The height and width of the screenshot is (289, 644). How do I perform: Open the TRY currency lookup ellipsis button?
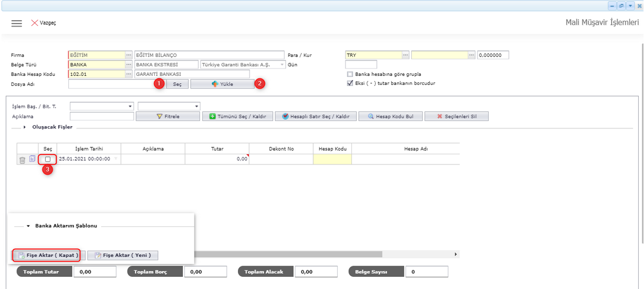click(x=405, y=55)
